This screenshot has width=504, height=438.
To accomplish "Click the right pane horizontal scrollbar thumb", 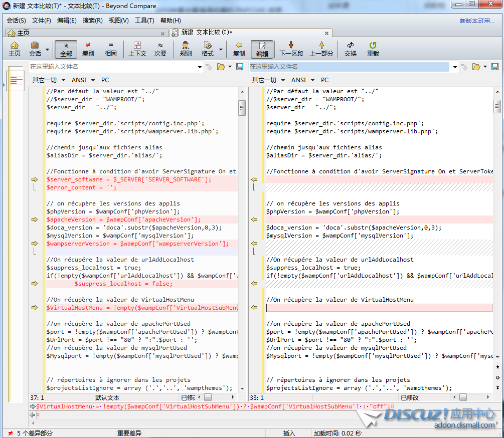I will click(x=463, y=397).
